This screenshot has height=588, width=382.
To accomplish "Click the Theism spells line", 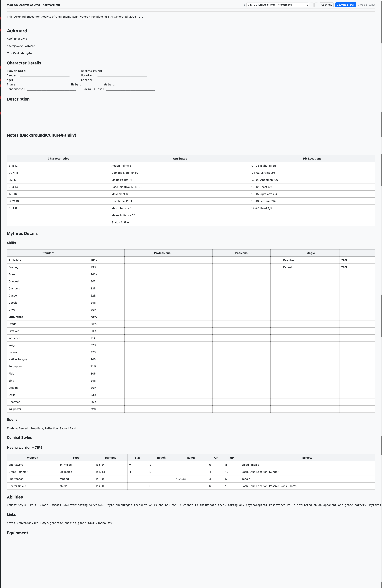I will click(42, 428).
